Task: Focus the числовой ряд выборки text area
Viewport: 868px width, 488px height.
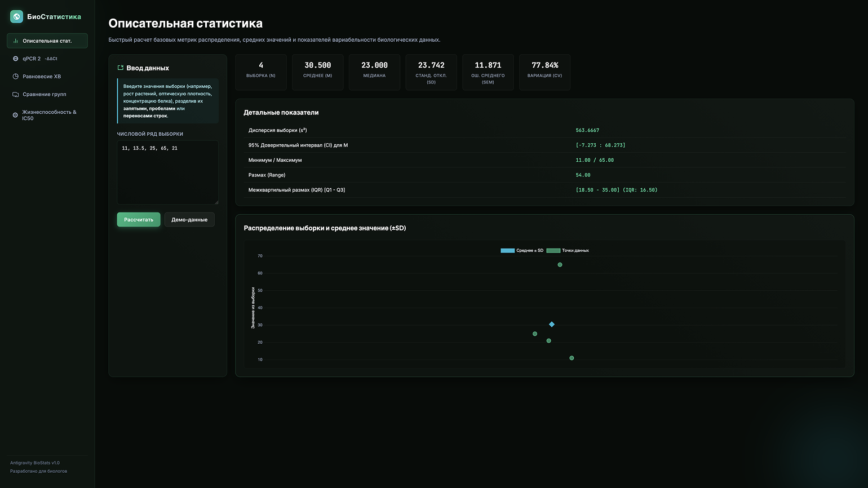Action: 167,172
